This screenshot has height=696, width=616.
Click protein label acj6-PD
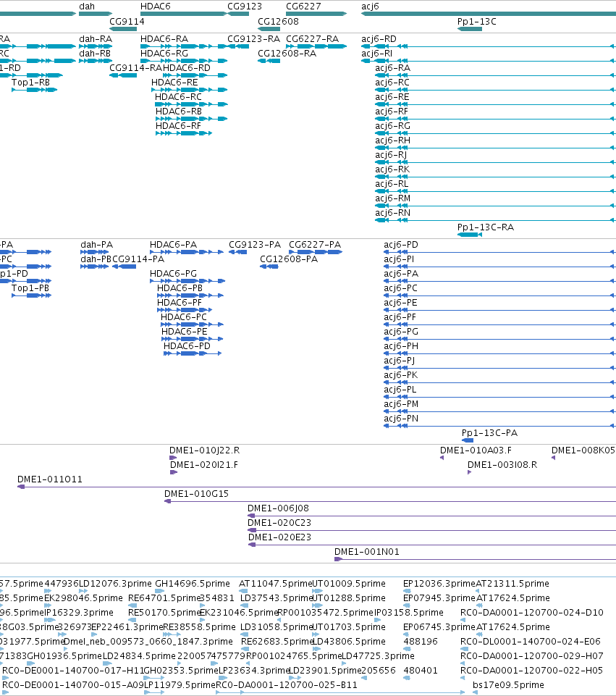pyautogui.click(x=401, y=245)
